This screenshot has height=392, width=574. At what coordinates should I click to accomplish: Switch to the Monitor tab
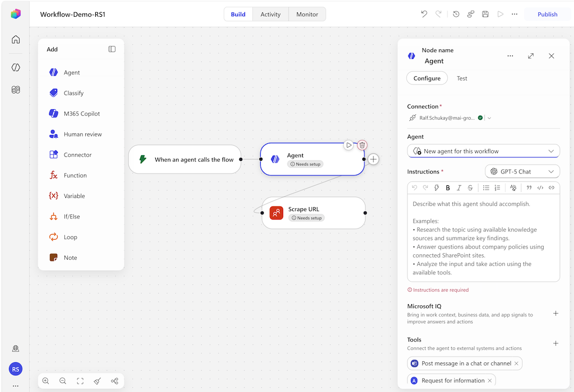[307, 14]
